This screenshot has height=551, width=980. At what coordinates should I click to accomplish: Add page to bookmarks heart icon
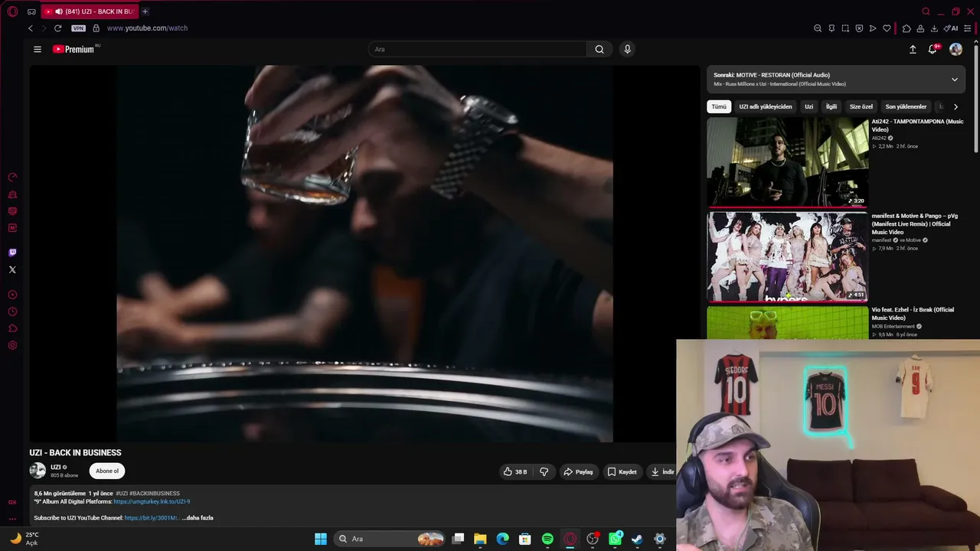pos(887,28)
